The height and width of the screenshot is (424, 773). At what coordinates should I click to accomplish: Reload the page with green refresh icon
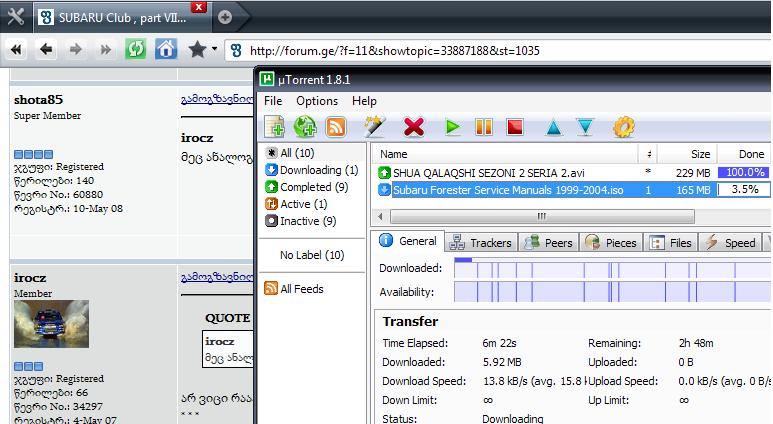click(136, 49)
